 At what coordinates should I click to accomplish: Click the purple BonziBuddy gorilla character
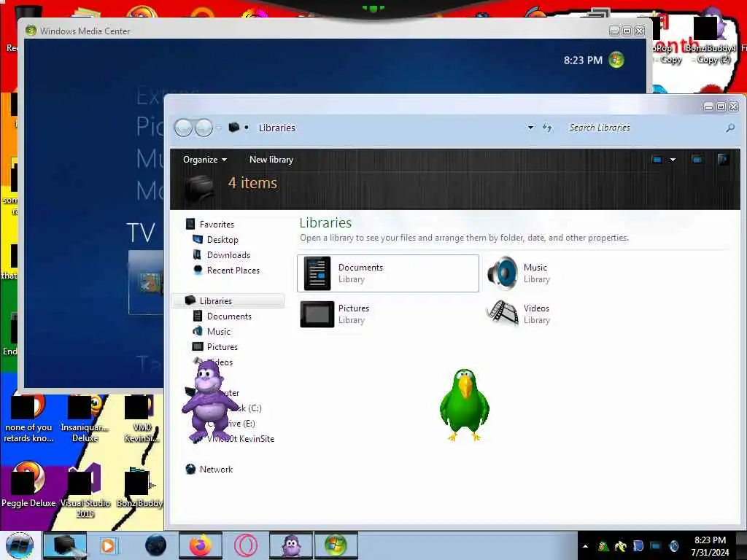(x=209, y=401)
